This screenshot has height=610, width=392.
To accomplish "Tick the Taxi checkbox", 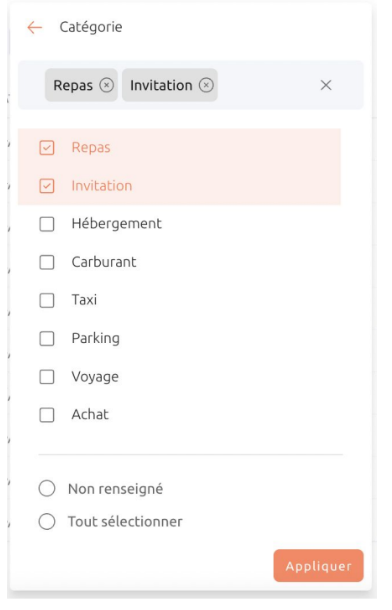I will pyautogui.click(x=47, y=300).
